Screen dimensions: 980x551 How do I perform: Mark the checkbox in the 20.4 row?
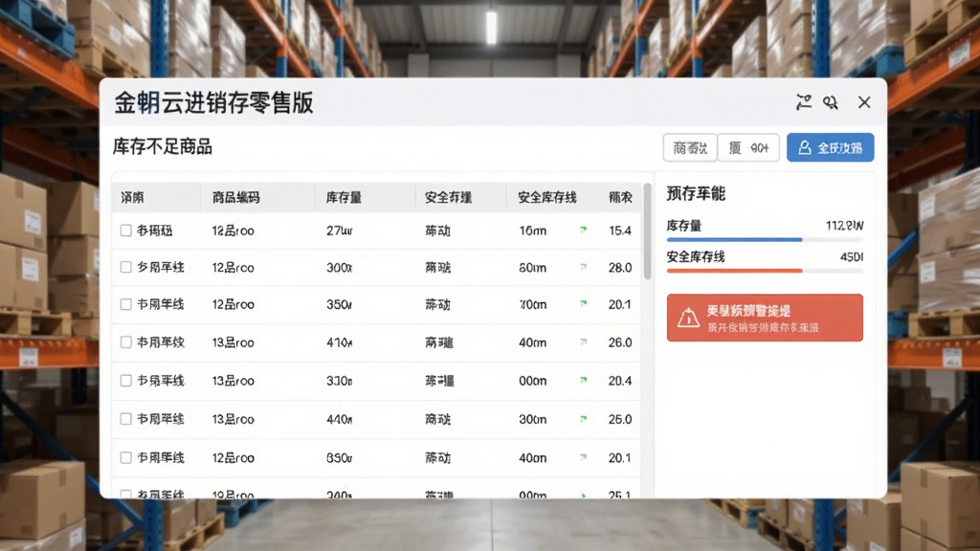[x=125, y=381]
